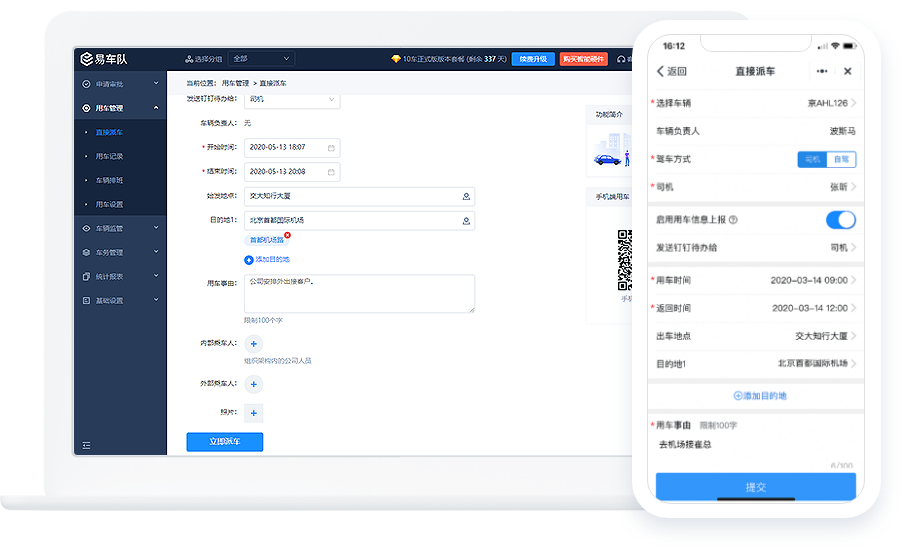Expand the 申请审批 menu chevron
The height and width of the screenshot is (558, 911).
(156, 84)
